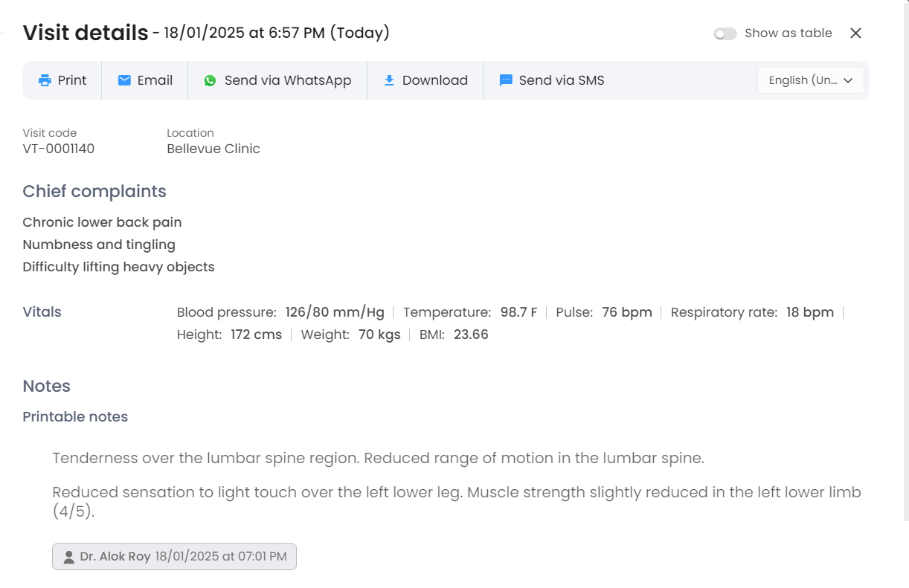Close the Visit details dialog with the X
Viewport: 909px width, 588px height.
855,33
